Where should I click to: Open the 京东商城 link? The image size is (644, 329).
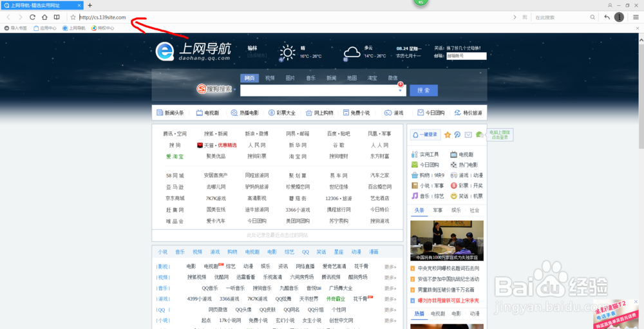175,198
